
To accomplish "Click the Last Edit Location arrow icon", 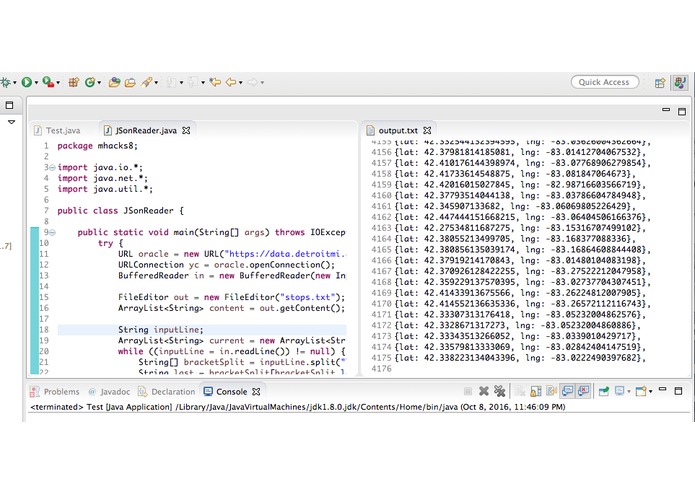I will [x=215, y=82].
